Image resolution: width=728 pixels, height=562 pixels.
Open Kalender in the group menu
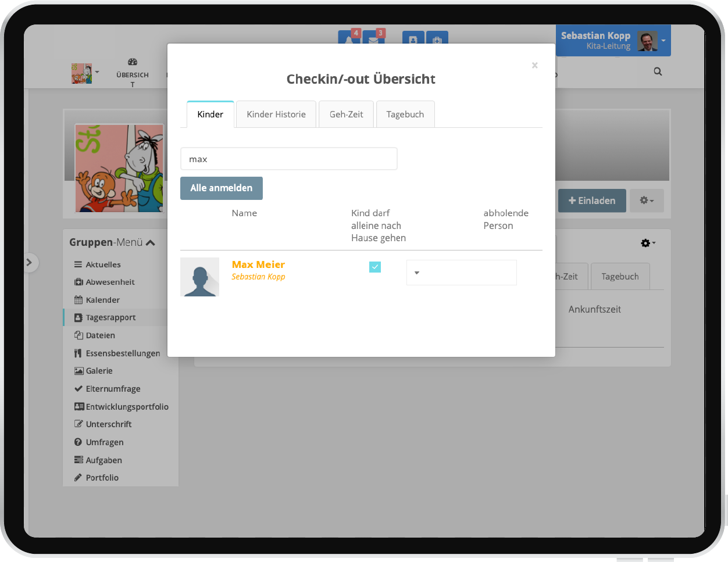click(102, 300)
